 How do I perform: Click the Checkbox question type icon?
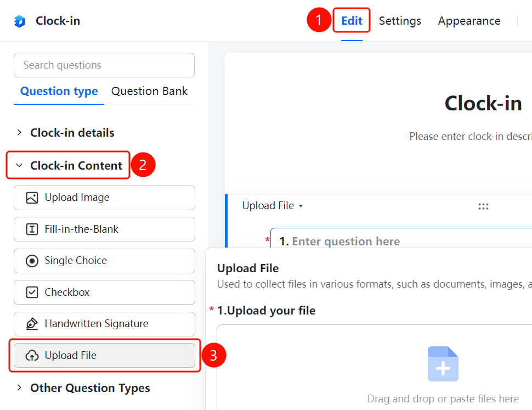(32, 292)
